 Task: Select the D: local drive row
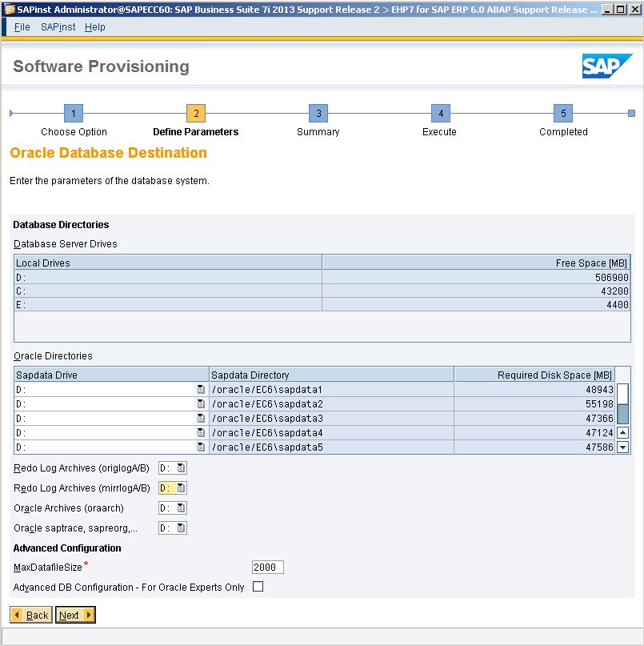[322, 277]
